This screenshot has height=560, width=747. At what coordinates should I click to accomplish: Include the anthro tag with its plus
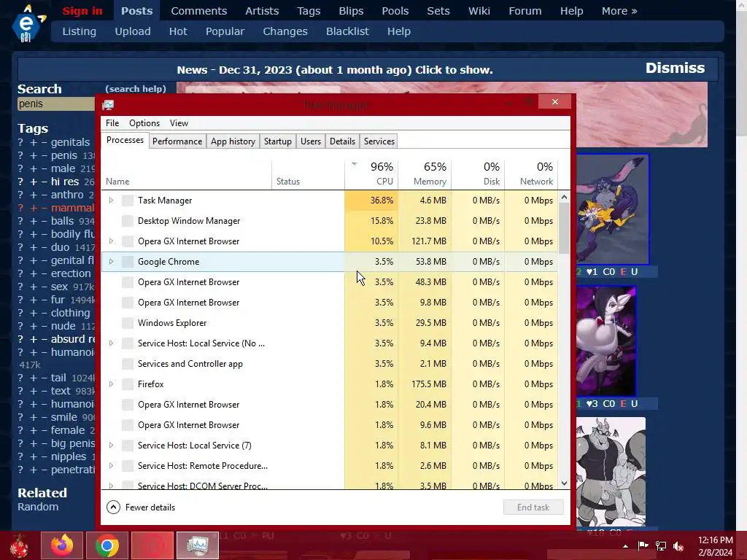(x=34, y=195)
